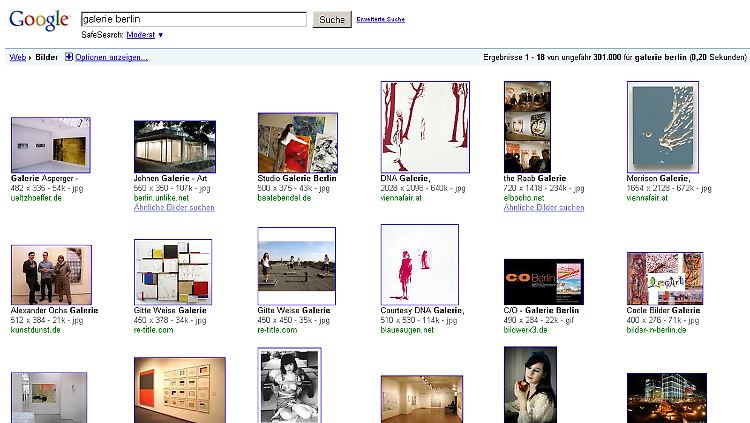Click the Suche button

click(x=332, y=19)
